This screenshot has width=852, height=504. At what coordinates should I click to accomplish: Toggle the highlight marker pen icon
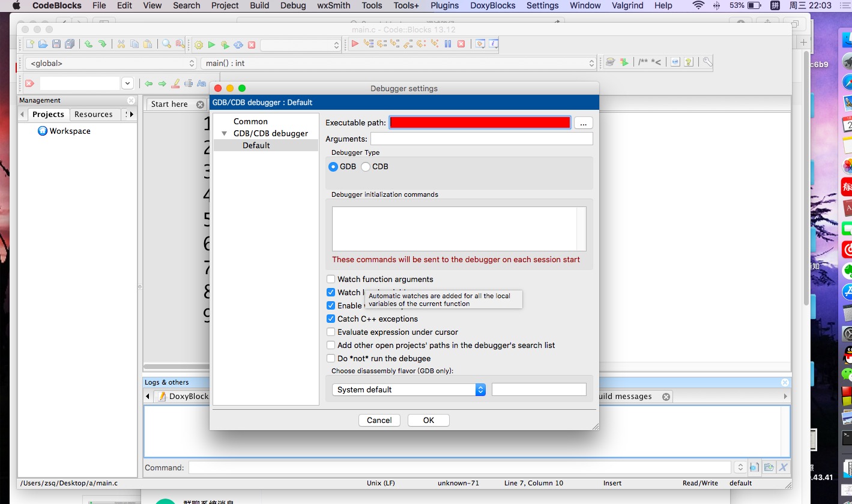tap(175, 83)
